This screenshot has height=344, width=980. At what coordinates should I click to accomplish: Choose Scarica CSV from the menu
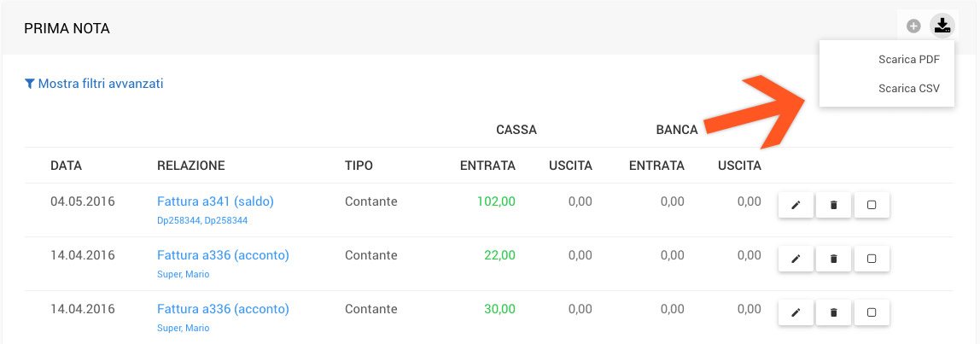909,88
